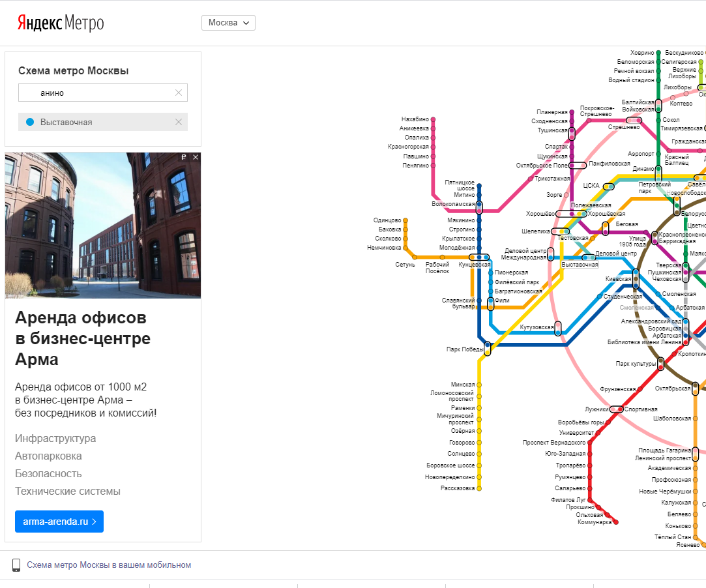Image resolution: width=706 pixels, height=588 pixels.
Task: Click the Киевская station interchange marker
Action: point(636,278)
